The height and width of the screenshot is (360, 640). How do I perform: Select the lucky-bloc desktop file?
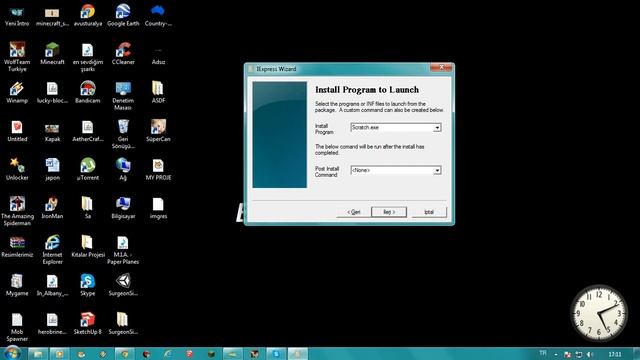click(x=52, y=92)
